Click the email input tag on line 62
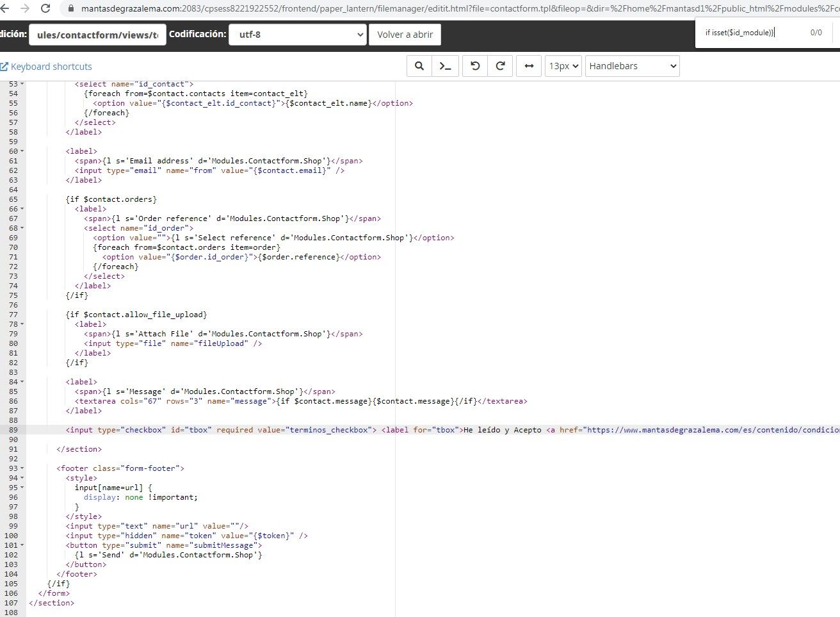Image resolution: width=840 pixels, height=617 pixels. [x=209, y=170]
